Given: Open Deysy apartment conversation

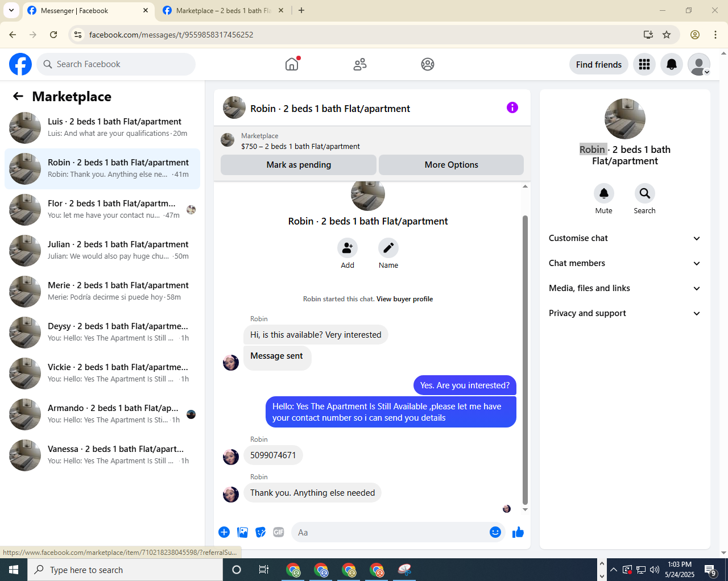Looking at the screenshot, I should coord(102,333).
